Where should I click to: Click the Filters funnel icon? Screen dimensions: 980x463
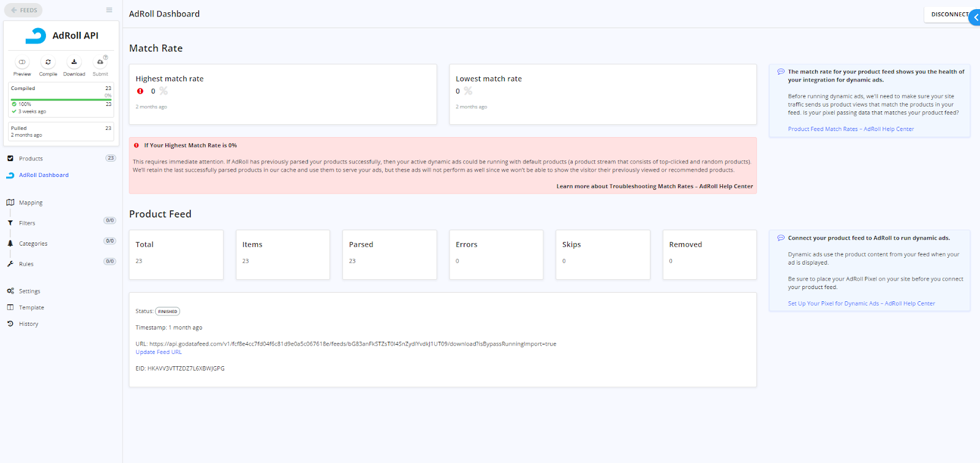pyautogui.click(x=10, y=223)
